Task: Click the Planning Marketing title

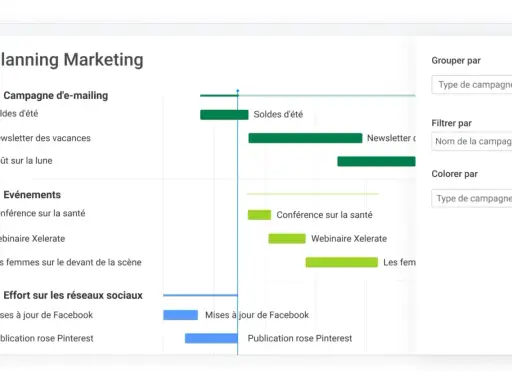Action: [x=72, y=60]
